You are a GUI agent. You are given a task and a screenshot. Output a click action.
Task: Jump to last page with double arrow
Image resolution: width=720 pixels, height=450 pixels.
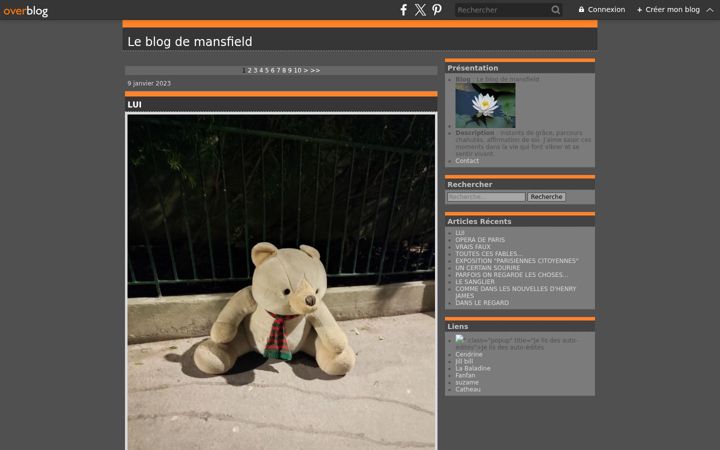pyautogui.click(x=315, y=70)
